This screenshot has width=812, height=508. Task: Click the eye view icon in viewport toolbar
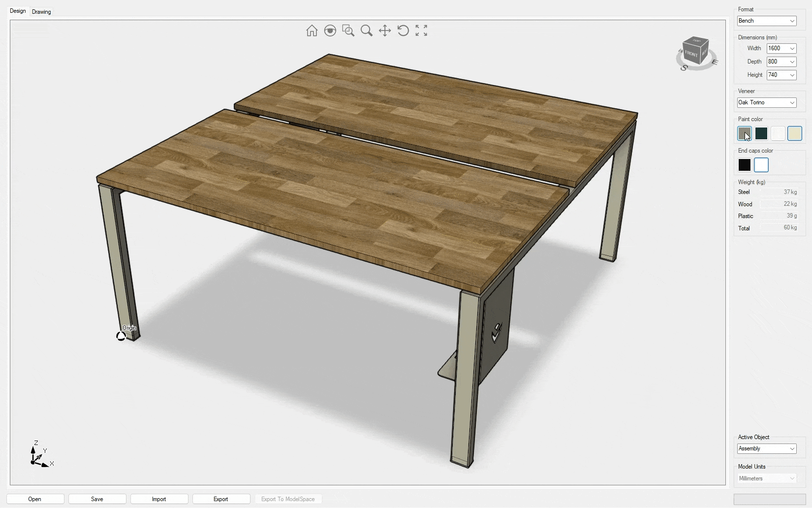(330, 31)
